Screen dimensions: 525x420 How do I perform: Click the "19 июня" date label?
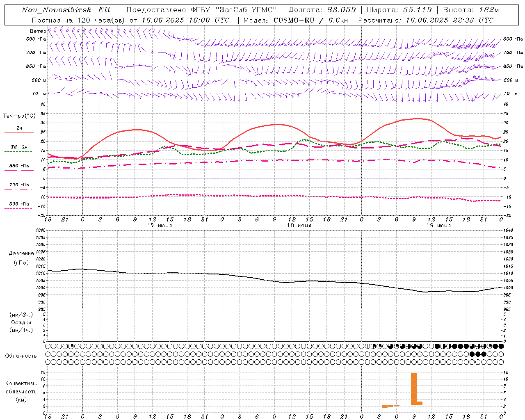438,226
